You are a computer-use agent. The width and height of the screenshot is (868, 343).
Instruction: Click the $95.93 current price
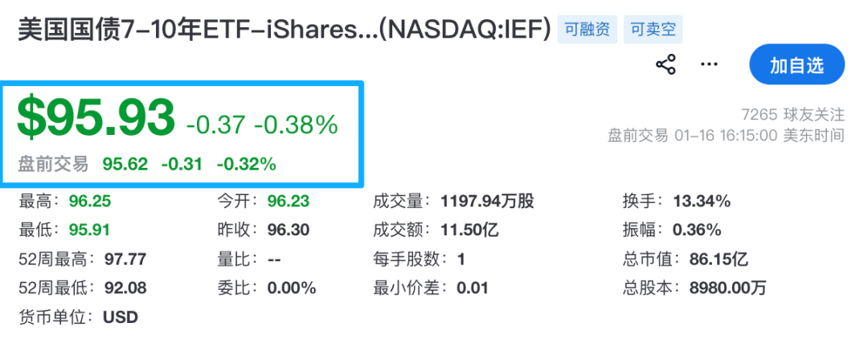click(x=96, y=117)
